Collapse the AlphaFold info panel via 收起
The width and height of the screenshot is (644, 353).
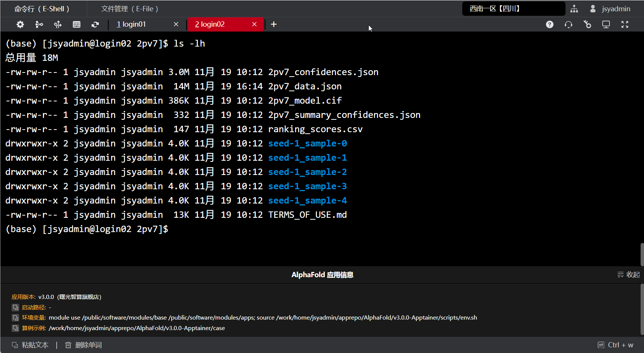coord(629,275)
